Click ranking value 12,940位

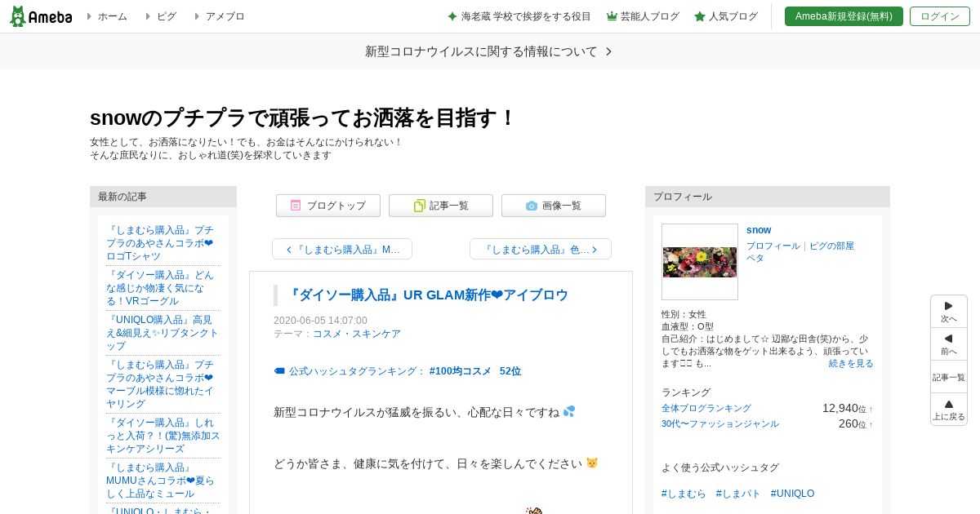(844, 408)
